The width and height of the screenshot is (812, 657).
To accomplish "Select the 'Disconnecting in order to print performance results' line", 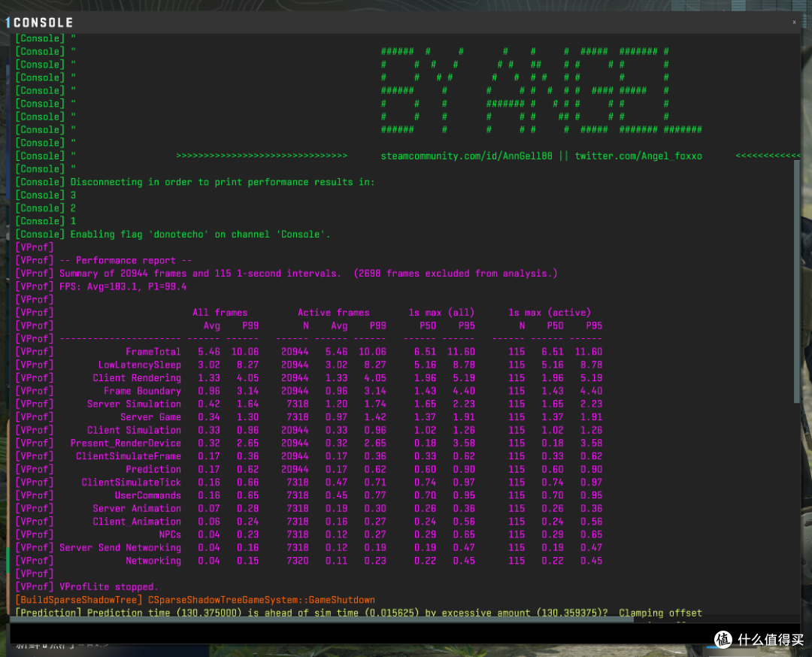I will tap(195, 182).
